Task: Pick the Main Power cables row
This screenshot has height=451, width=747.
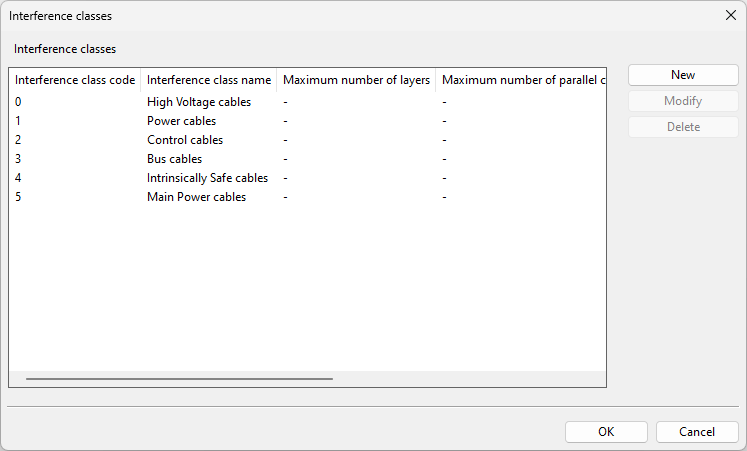Action: coord(196,197)
